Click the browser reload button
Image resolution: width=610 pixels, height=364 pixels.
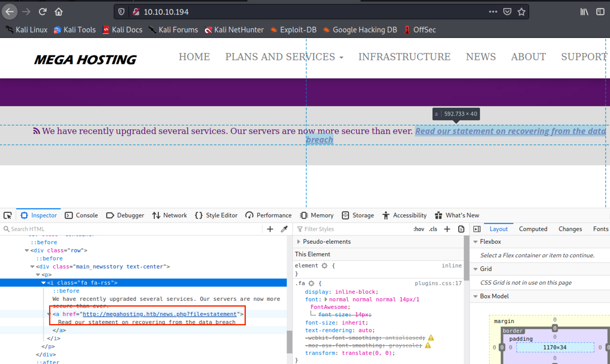(x=42, y=12)
